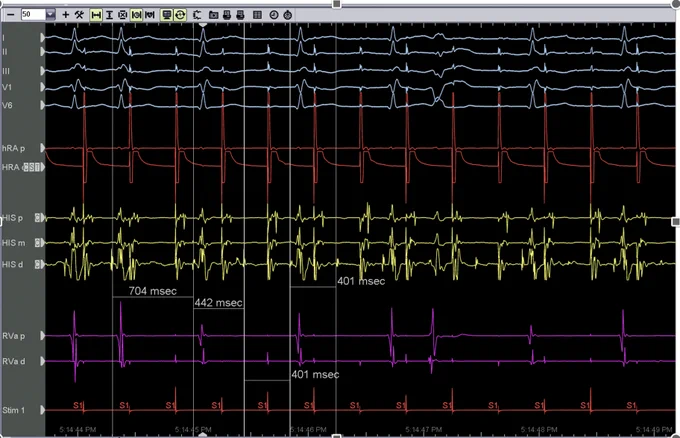Click the plus zoom-in icon
Screen dimensions: 680x438
[x=65, y=15]
